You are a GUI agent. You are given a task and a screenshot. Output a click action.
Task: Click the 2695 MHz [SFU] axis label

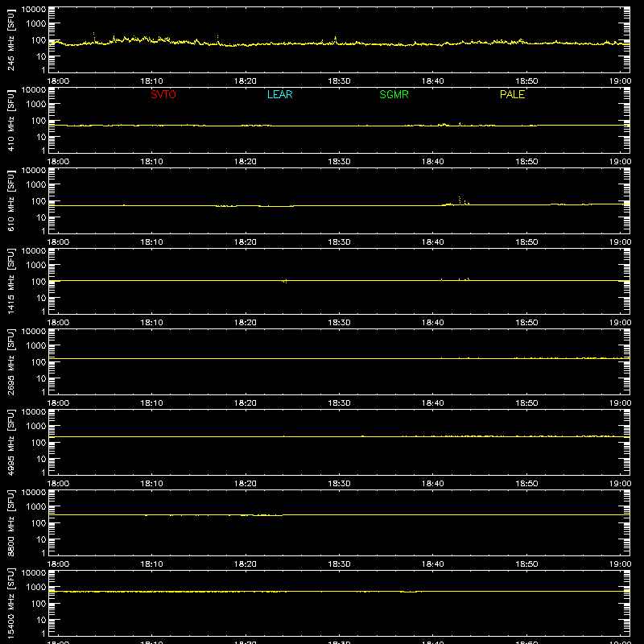tap(10, 361)
